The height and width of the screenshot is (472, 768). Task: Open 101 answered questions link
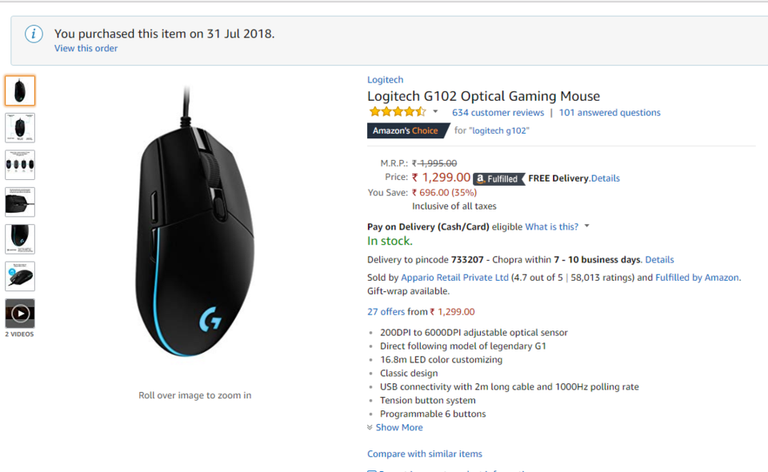[610, 113]
